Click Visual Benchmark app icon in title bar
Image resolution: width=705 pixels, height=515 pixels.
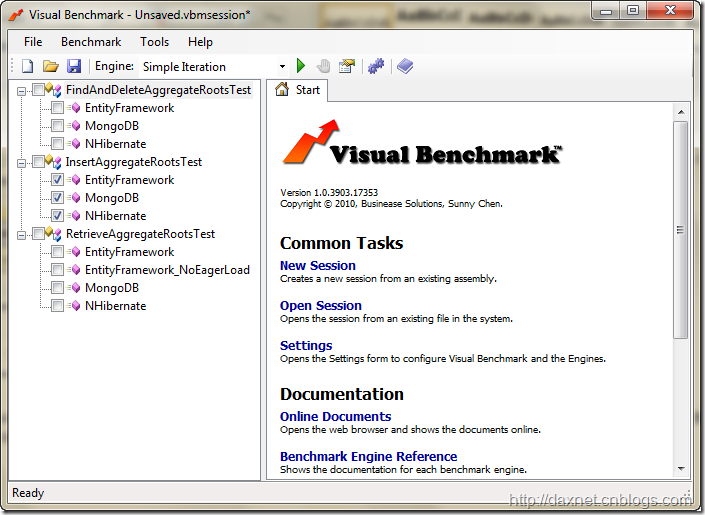pyautogui.click(x=16, y=15)
